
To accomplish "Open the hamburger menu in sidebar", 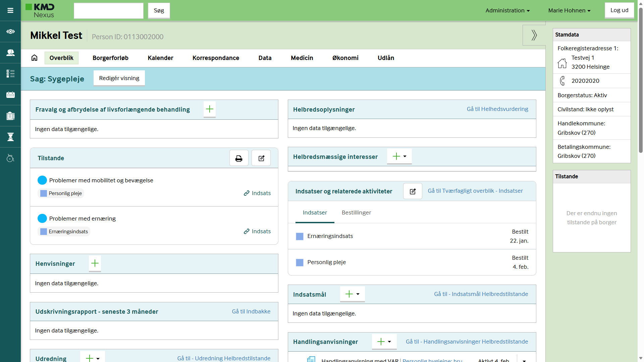I will coord(10,10).
